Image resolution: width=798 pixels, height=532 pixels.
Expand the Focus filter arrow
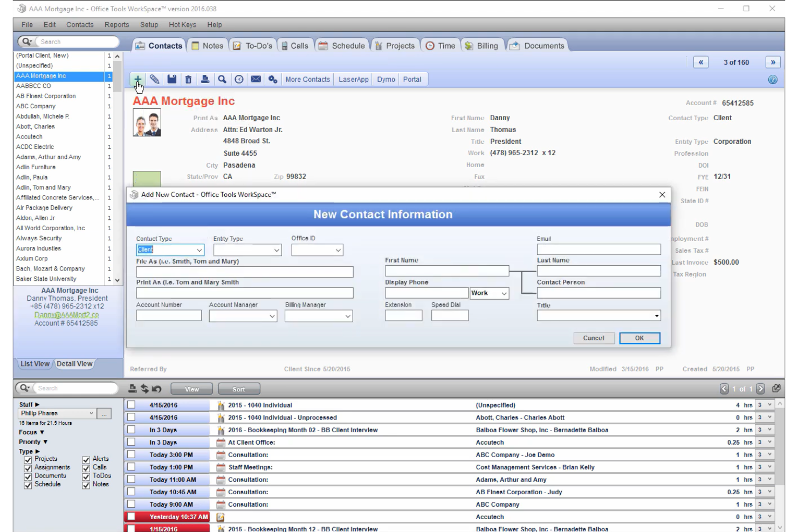[x=42, y=432]
